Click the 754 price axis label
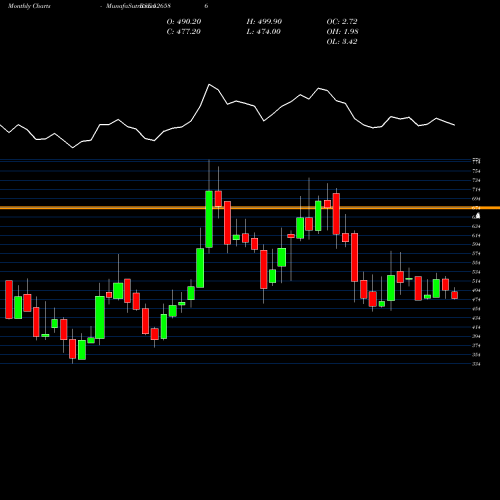Viewport: 500px width, 500px height. click(x=476, y=171)
